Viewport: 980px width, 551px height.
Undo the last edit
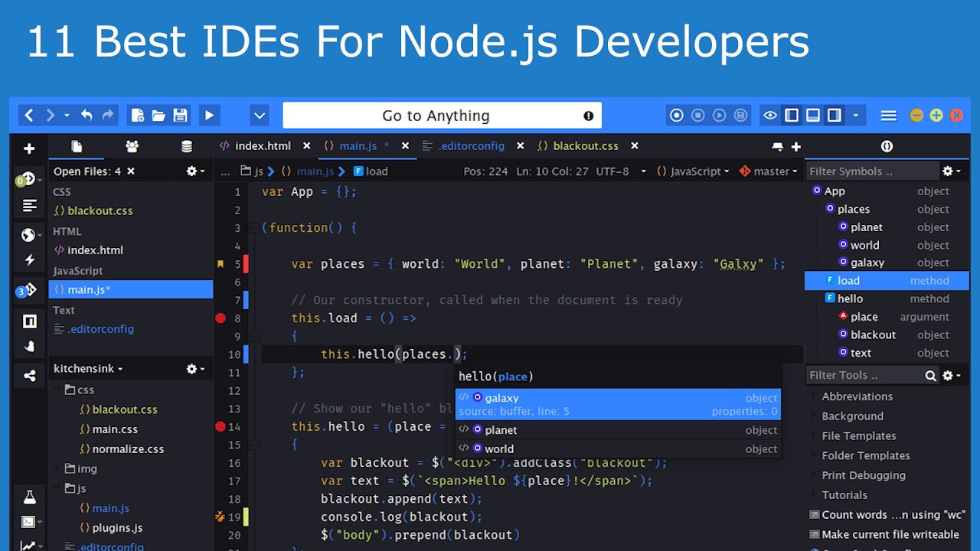(x=87, y=116)
